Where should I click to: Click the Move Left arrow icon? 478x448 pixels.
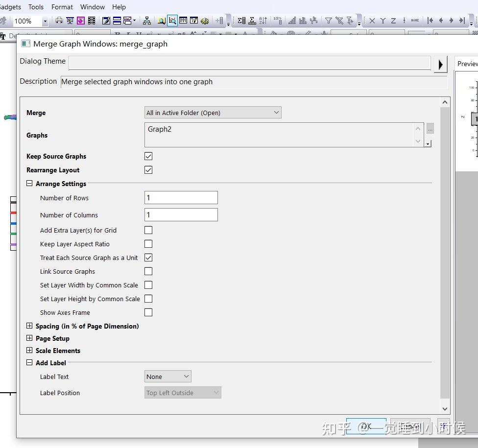coord(441,21)
